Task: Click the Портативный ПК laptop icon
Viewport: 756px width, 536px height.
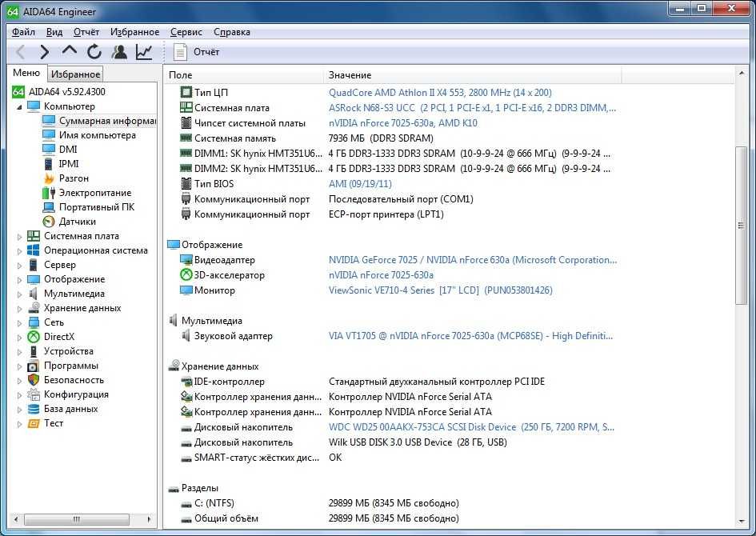Action: click(49, 207)
